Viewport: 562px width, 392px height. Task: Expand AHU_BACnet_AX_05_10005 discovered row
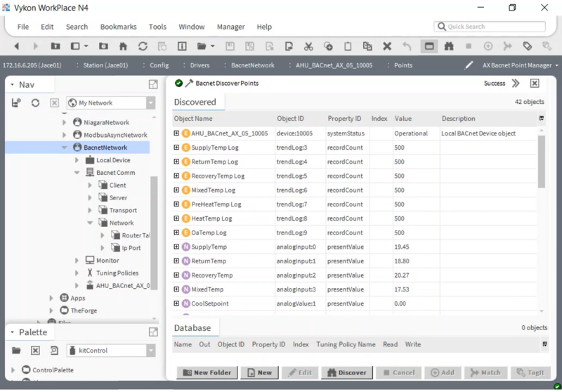pyautogui.click(x=176, y=133)
